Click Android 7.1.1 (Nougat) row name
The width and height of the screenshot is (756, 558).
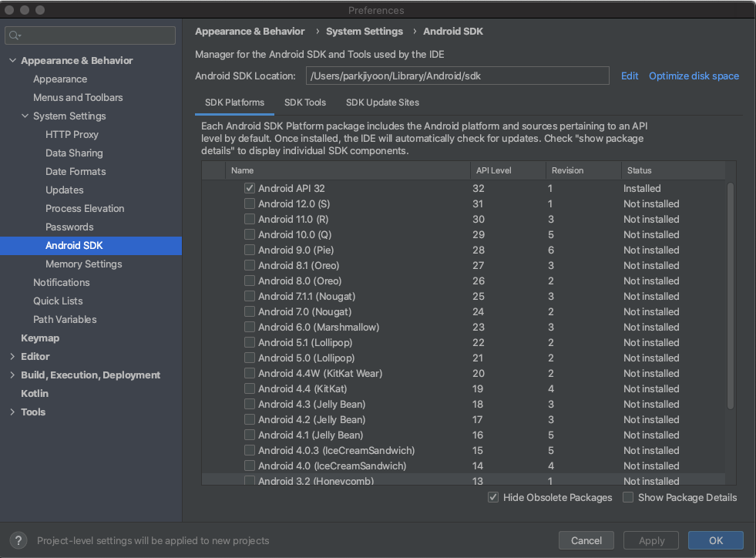click(307, 296)
